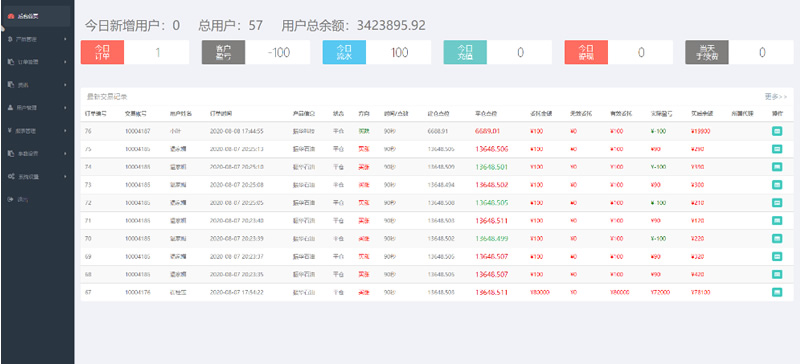The image size is (800, 364).
Task: Click closing price 6689.01
Action: tap(487, 131)
